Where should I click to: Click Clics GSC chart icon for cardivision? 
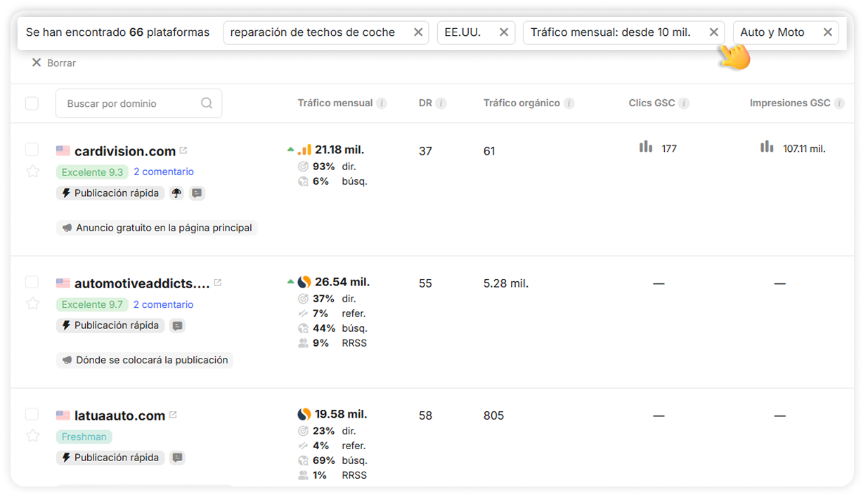pos(646,147)
